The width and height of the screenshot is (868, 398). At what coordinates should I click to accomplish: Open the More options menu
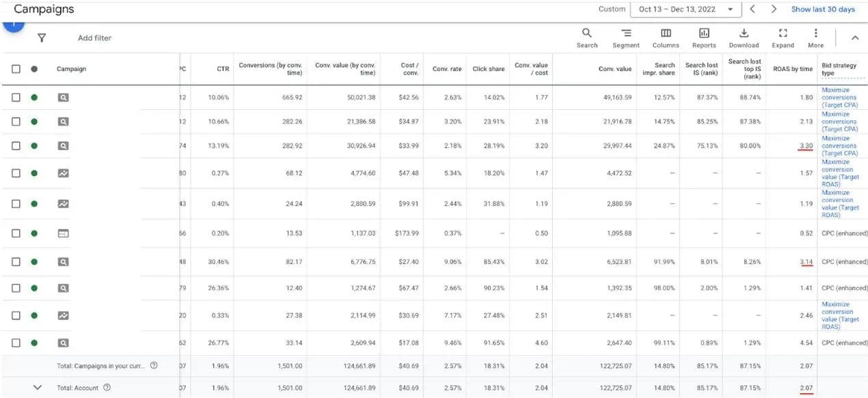[x=815, y=38]
